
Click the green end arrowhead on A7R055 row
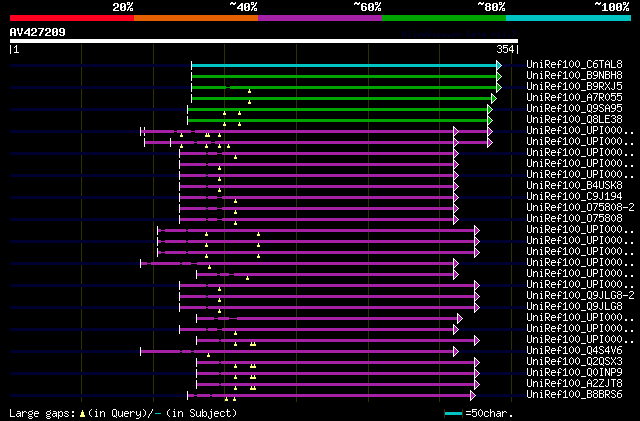tap(494, 98)
